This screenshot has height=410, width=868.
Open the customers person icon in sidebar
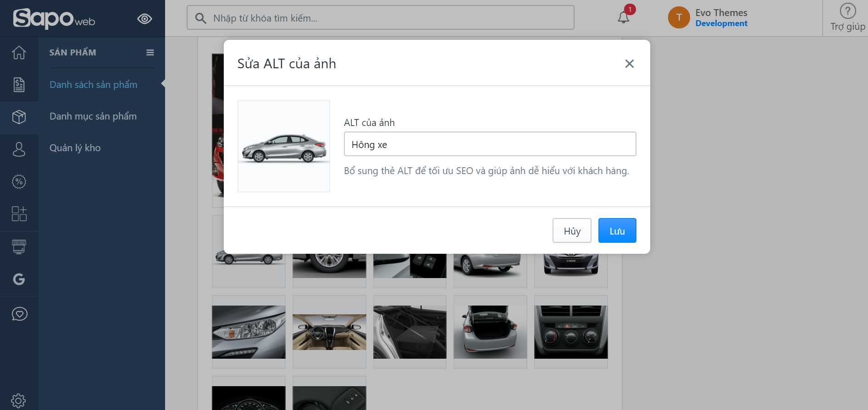19,149
